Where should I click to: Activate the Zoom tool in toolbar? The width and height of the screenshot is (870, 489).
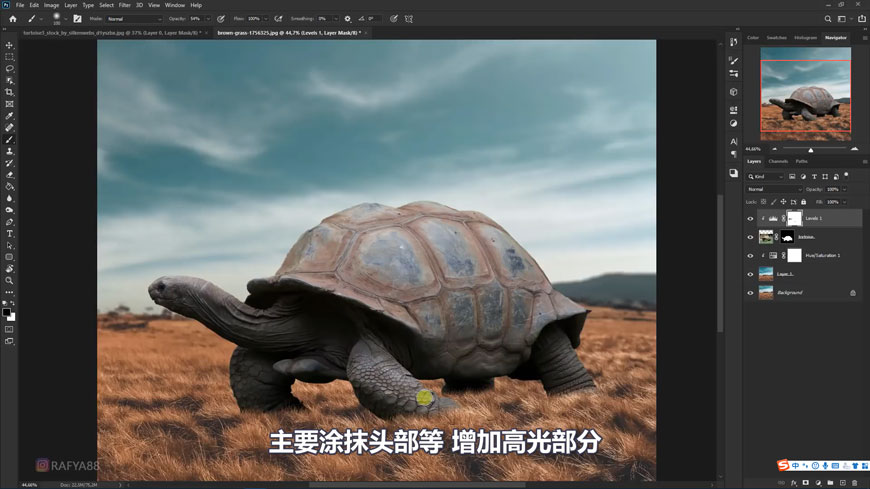coord(10,281)
